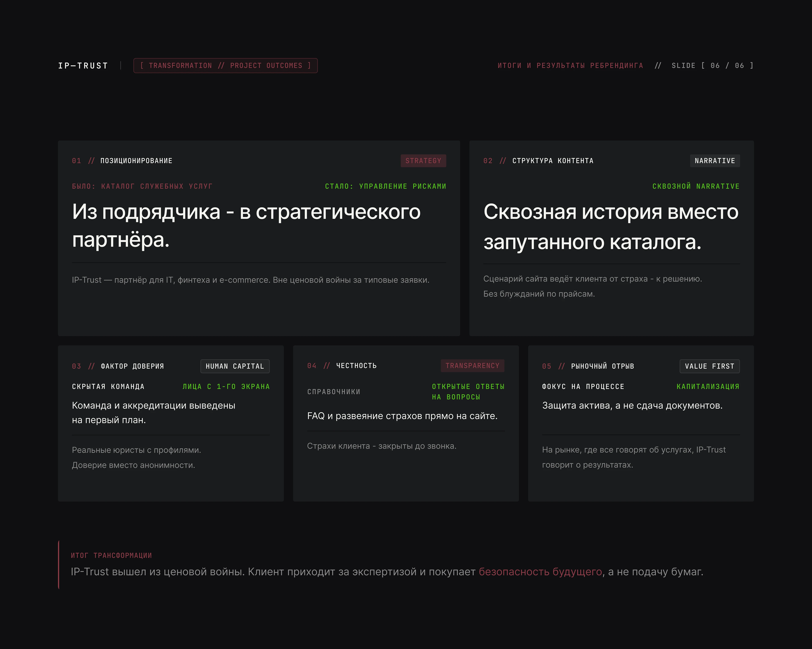The image size is (812, 649).
Task: Click the VALUE FIRST badge
Action: [710, 366]
